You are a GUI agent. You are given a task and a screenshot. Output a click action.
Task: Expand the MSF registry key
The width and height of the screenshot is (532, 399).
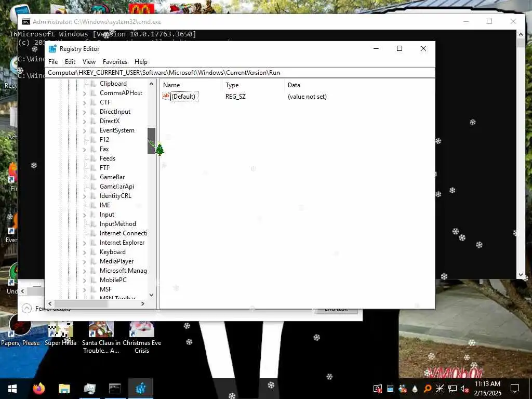pos(85,290)
